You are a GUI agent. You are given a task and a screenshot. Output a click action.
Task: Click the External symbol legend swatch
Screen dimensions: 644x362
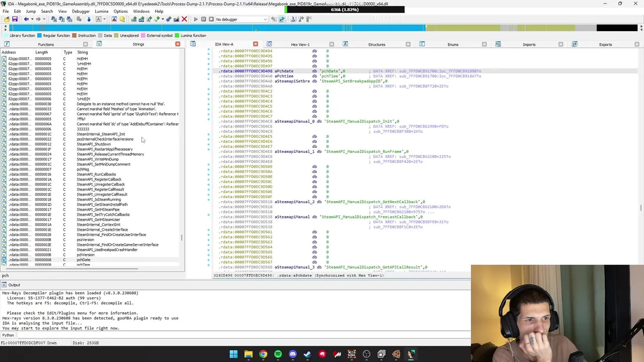(143, 36)
